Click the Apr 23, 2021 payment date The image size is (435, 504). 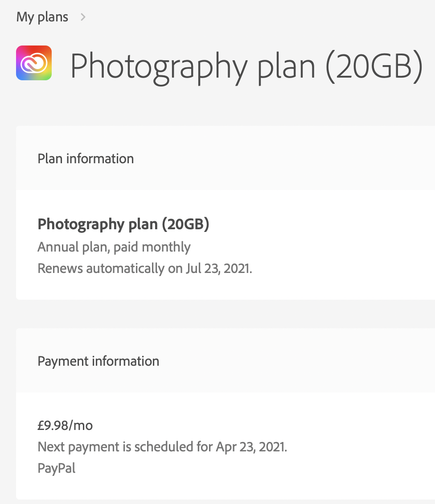[x=251, y=446]
